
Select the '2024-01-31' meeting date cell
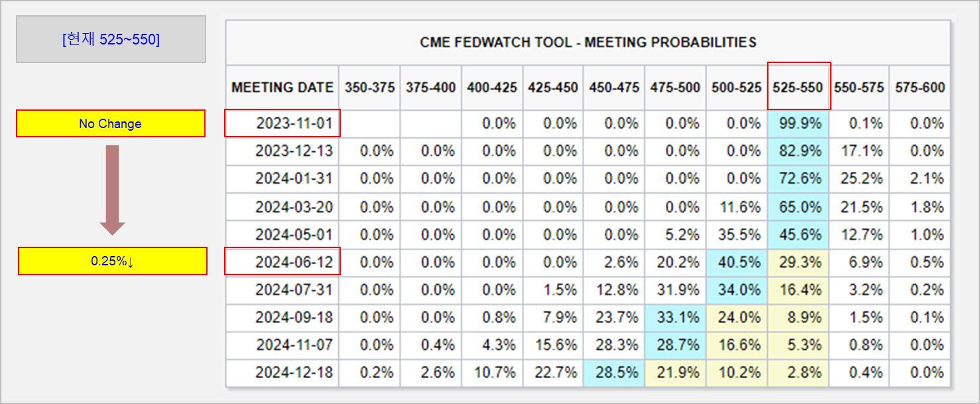[282, 179]
